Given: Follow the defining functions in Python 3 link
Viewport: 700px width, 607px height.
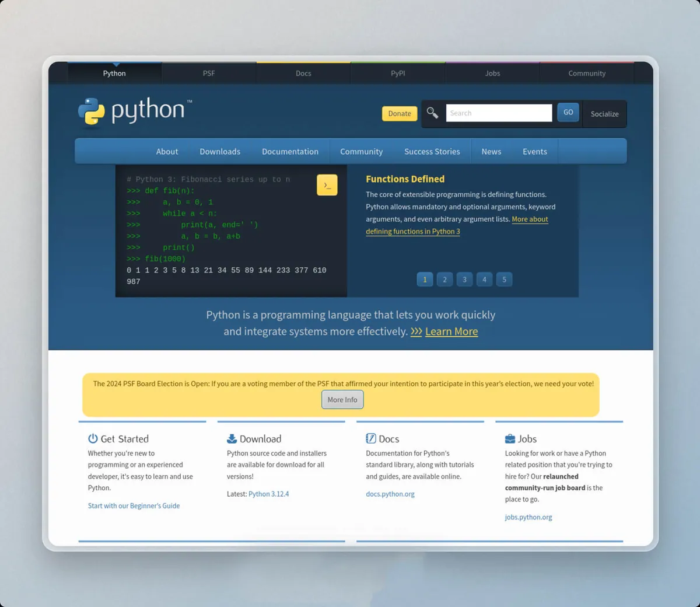Looking at the screenshot, I should [413, 231].
